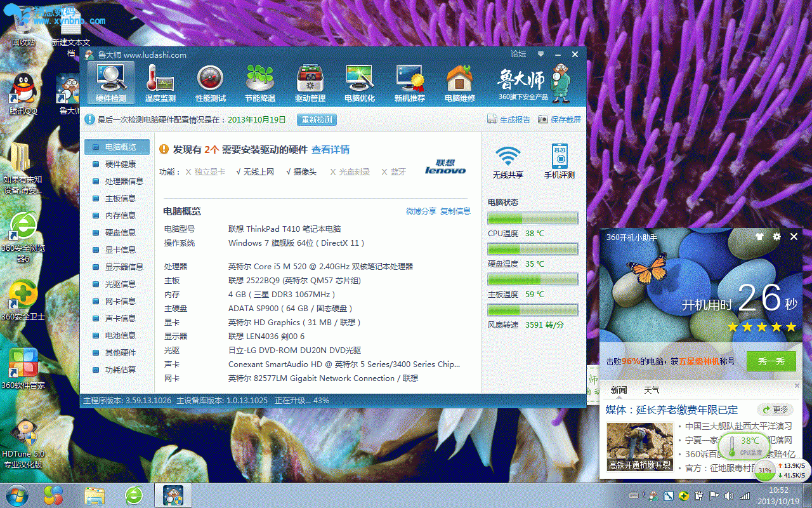Open 新机推荐 new PC recommendations
Image resolution: width=812 pixels, height=508 pixels.
(x=410, y=83)
